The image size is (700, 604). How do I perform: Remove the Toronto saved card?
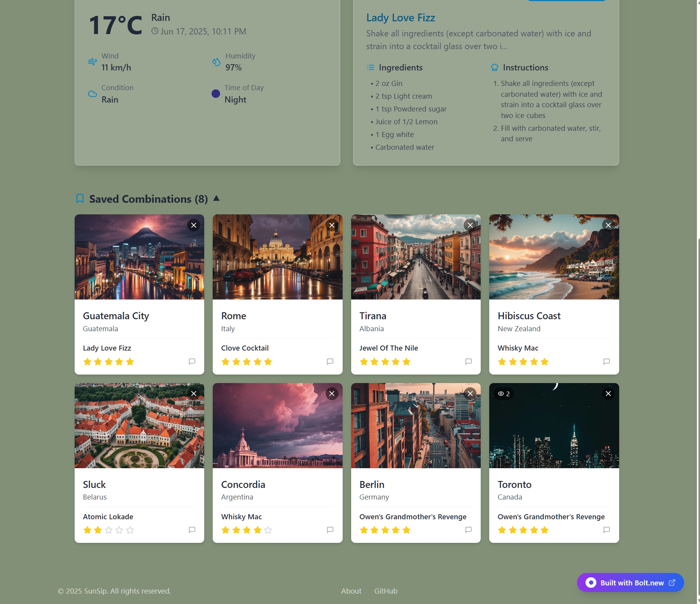click(608, 394)
